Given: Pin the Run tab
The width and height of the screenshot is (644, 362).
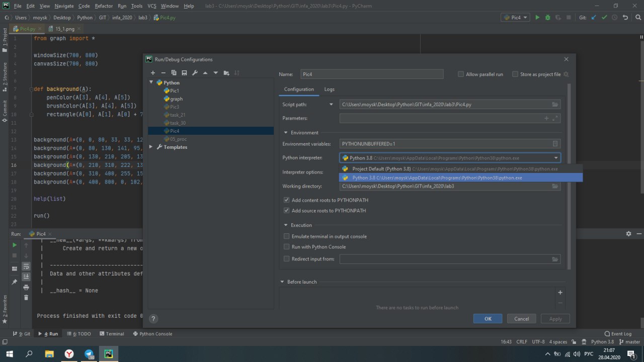Looking at the screenshot, I should tap(15, 282).
